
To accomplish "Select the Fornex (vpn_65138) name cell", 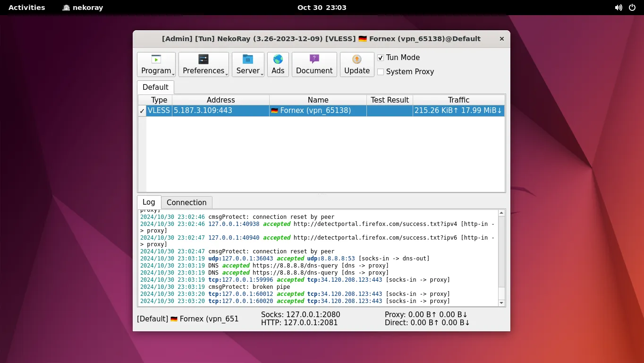I will pos(318,111).
